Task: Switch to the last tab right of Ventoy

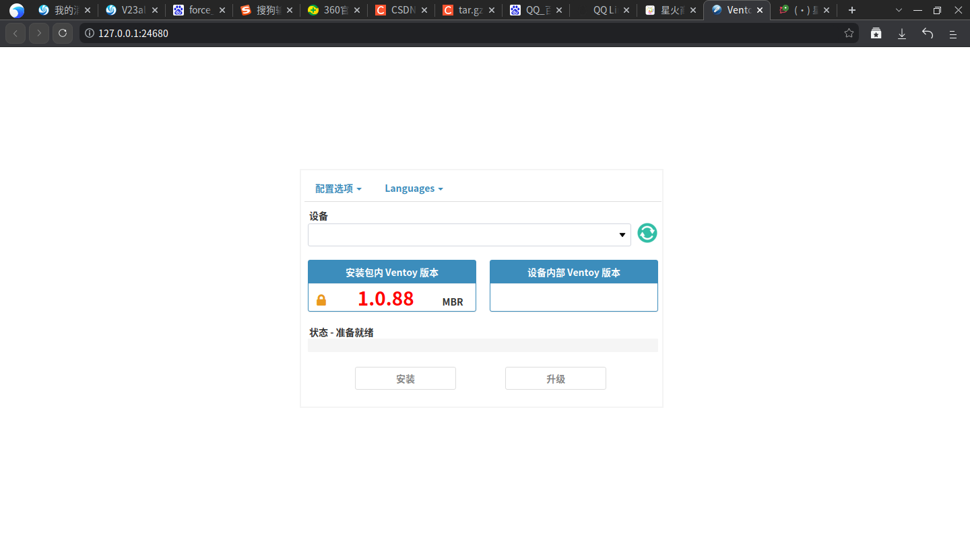Action: (804, 10)
